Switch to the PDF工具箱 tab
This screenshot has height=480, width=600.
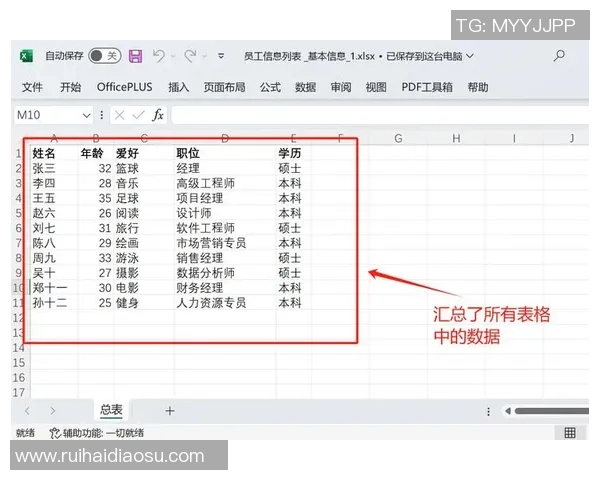tap(427, 87)
